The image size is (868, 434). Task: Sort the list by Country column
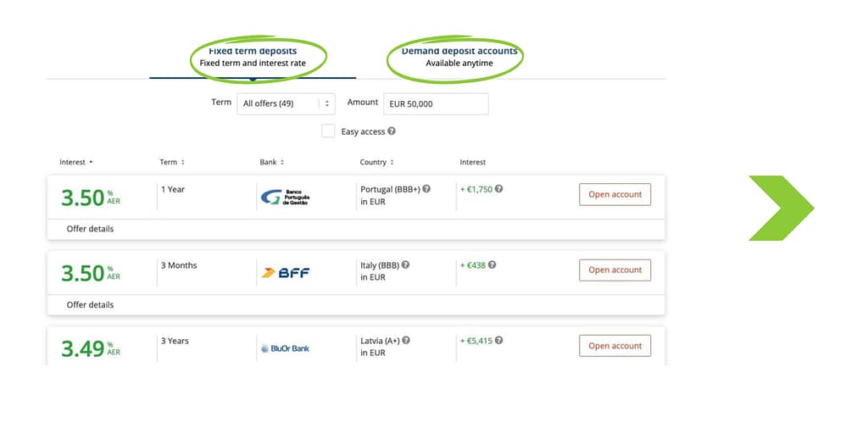click(377, 162)
